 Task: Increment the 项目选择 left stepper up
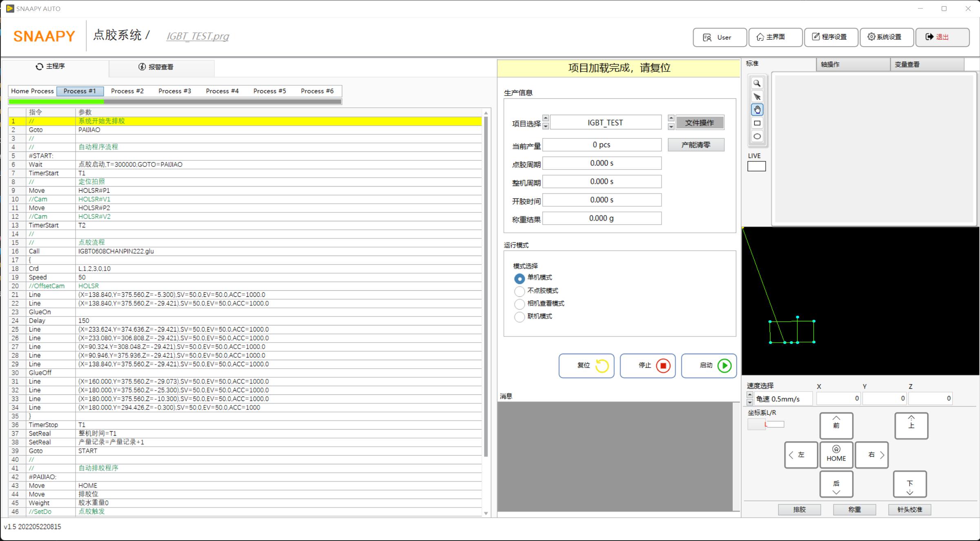[x=546, y=118]
